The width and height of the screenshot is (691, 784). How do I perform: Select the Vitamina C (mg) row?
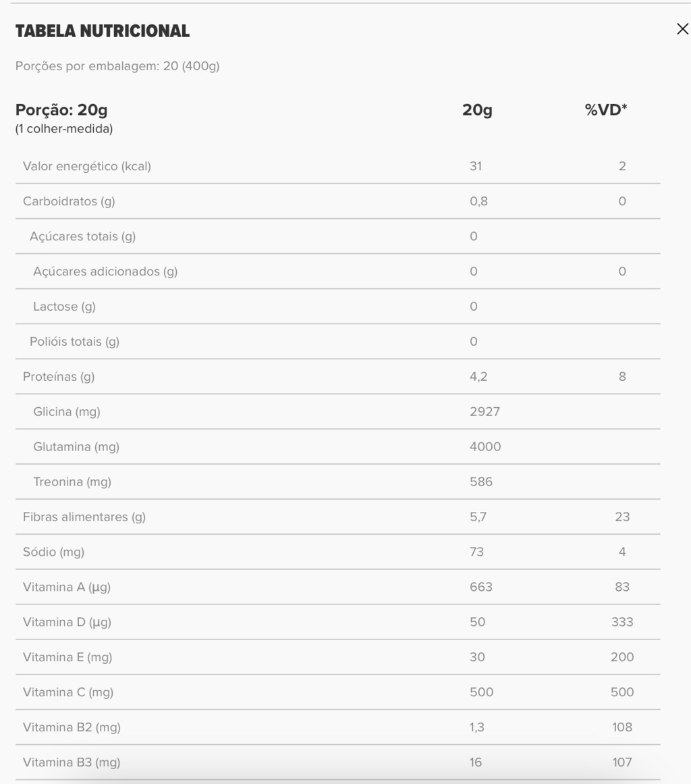point(338,692)
